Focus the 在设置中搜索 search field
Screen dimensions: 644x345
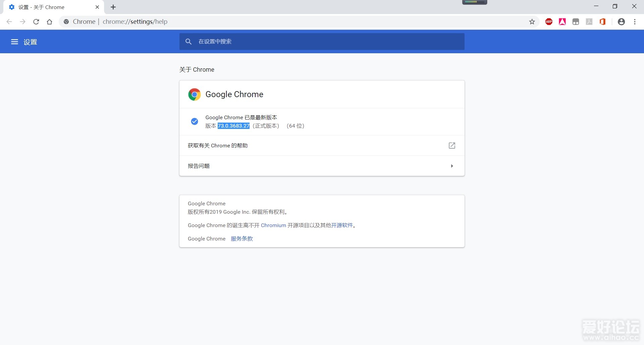(x=322, y=42)
